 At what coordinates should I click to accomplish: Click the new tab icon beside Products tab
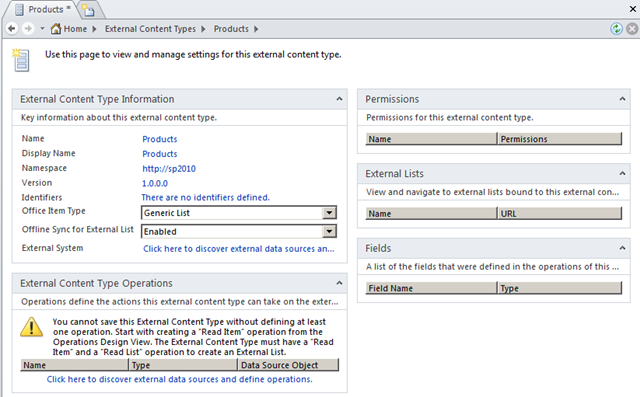pyautogui.click(x=88, y=10)
